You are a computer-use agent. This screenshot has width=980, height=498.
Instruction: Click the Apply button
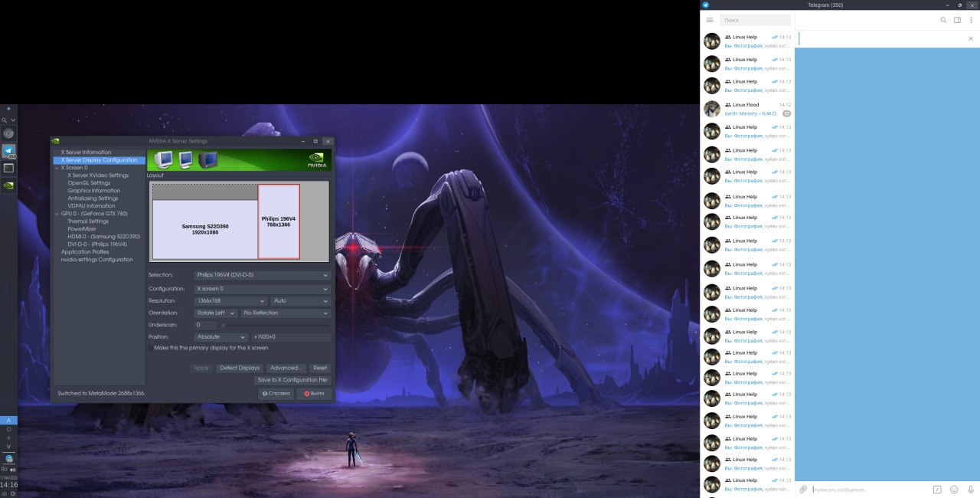pyautogui.click(x=201, y=368)
